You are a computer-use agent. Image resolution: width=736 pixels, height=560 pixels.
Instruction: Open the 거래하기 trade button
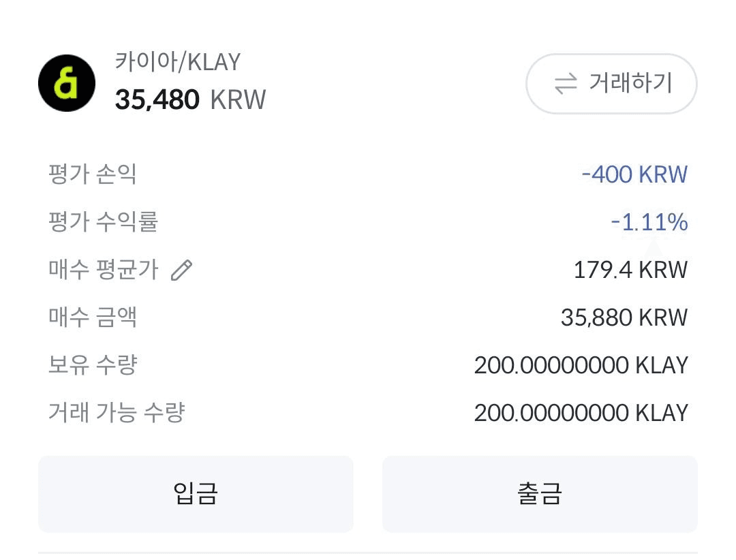611,84
